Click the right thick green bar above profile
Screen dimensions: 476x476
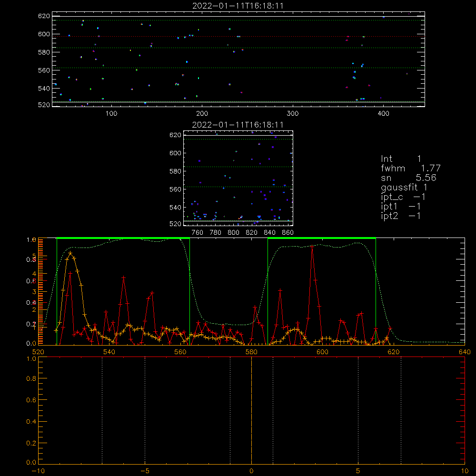point(322,238)
